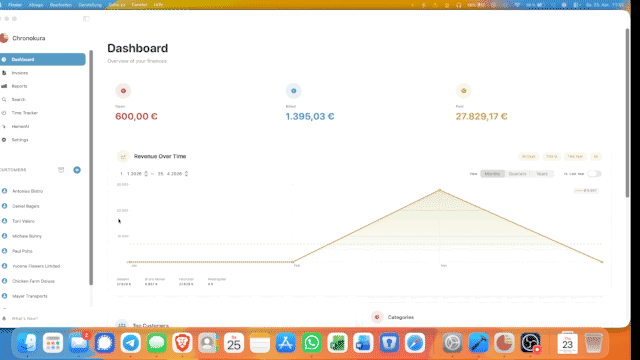Toggle the sidebar visibility icon
Screen dimensions: 640x360
[86, 19]
